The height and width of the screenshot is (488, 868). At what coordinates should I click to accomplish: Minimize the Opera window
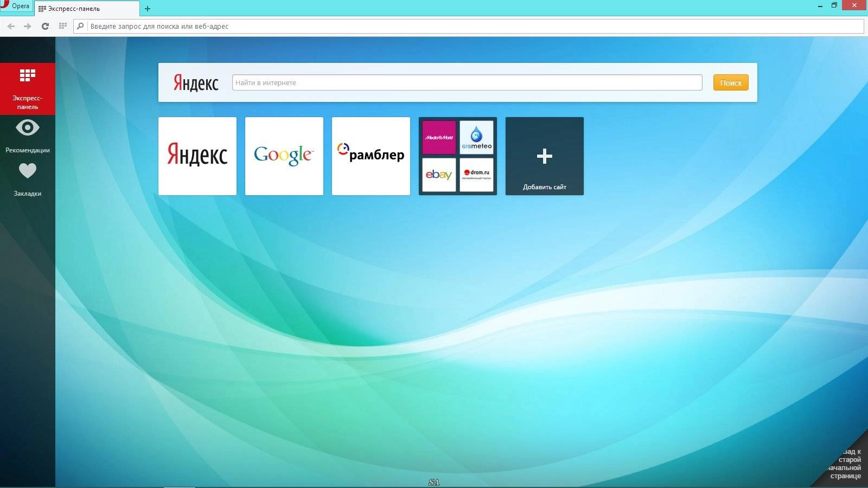[820, 5]
